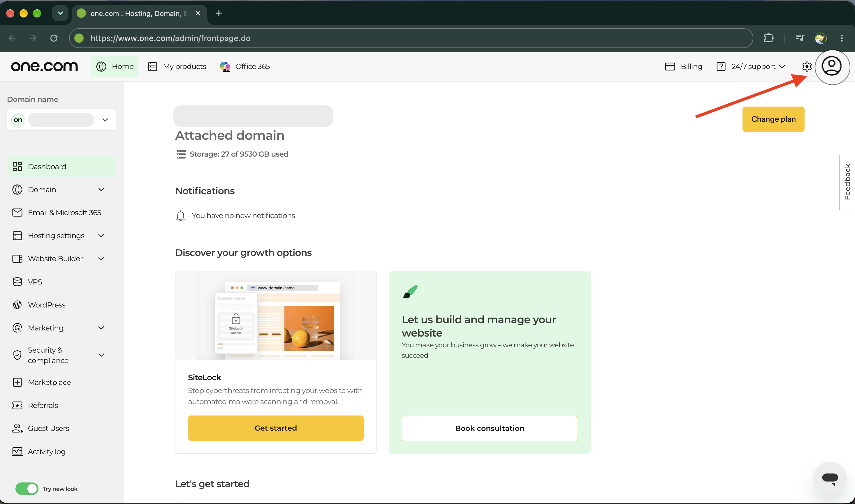Open Office 365 in top navigation
855x504 pixels.
pos(245,67)
